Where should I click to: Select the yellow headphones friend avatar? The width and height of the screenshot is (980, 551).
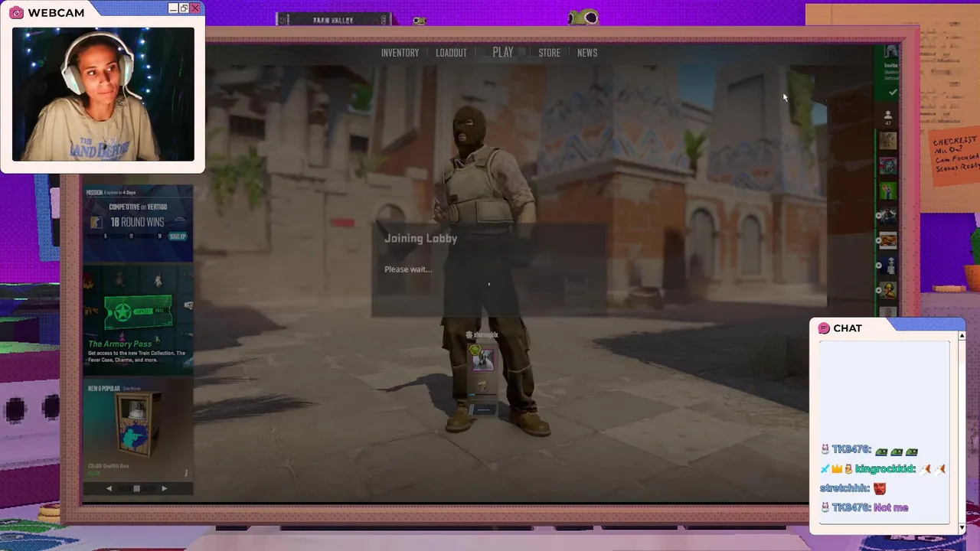pos(888,292)
